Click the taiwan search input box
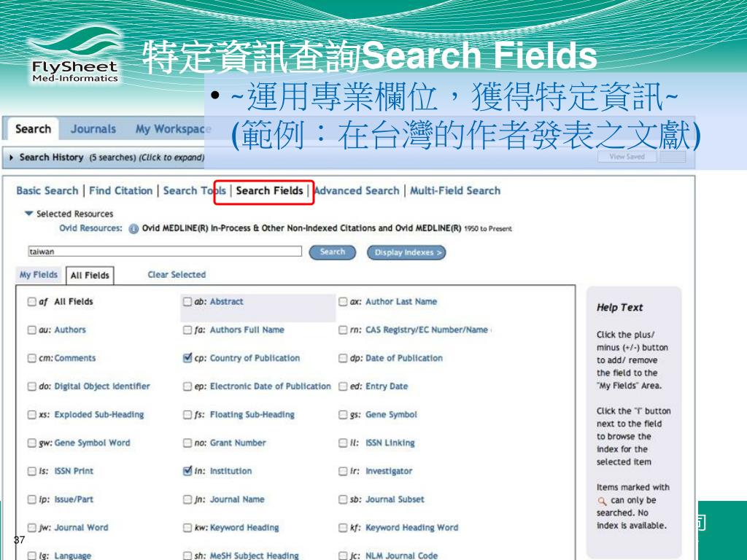Viewport: 747px width, 560px height. pyautogui.click(x=165, y=252)
